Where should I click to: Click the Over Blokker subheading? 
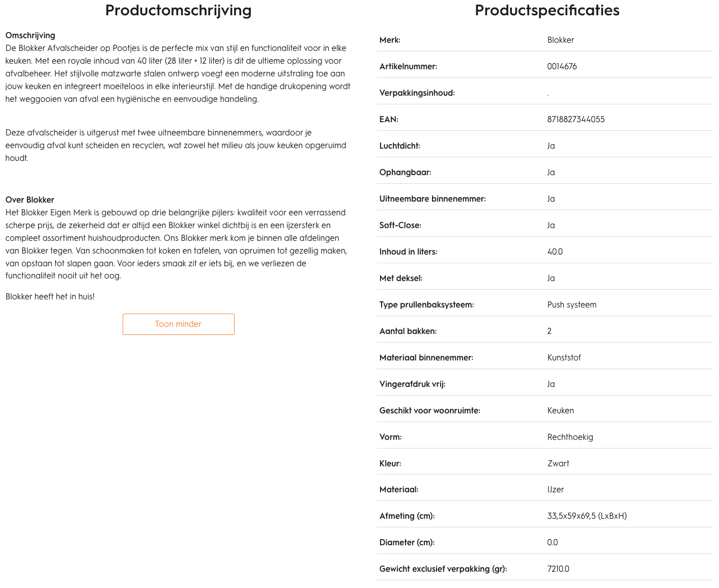30,200
